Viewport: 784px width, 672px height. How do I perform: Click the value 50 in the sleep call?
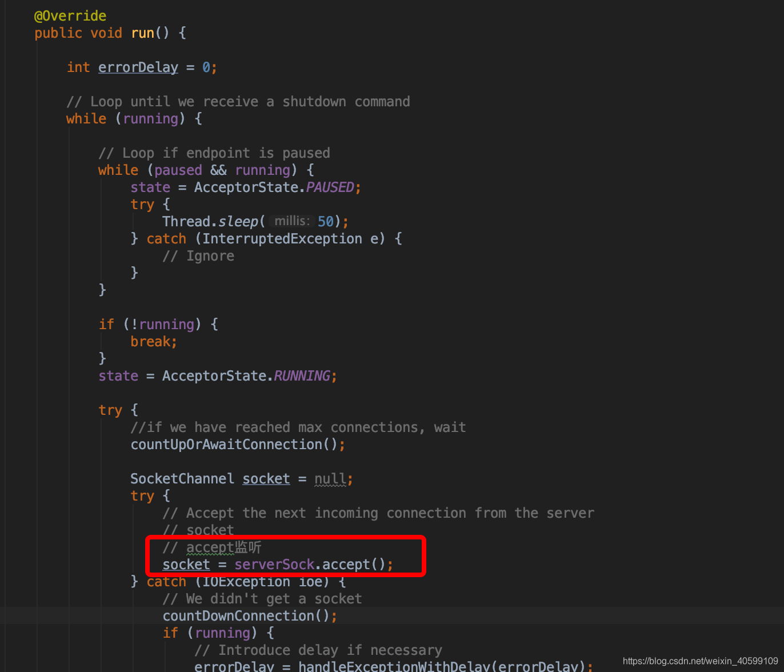(x=326, y=222)
